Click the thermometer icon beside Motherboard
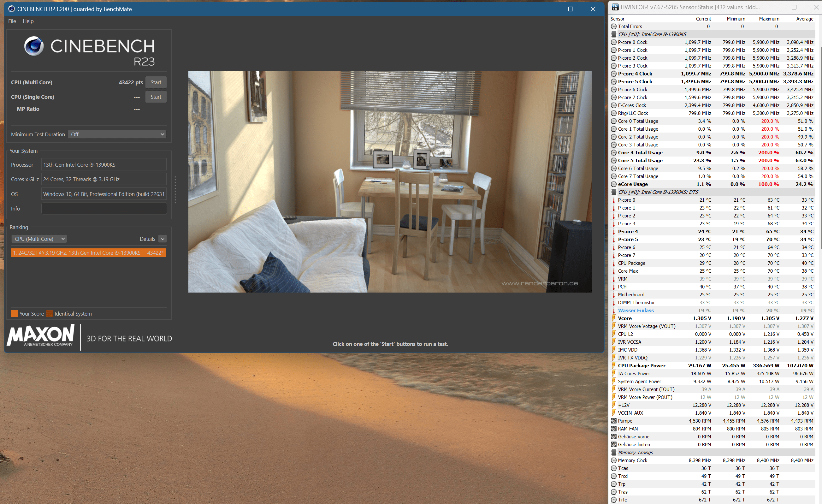 click(613, 295)
